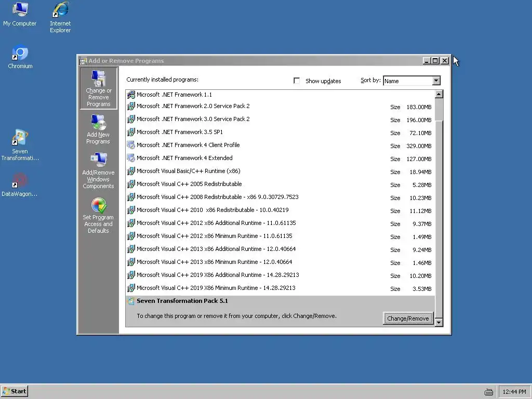Click the scrollbar up arrow in the programs list
532x399 pixels.
pyautogui.click(x=438, y=95)
